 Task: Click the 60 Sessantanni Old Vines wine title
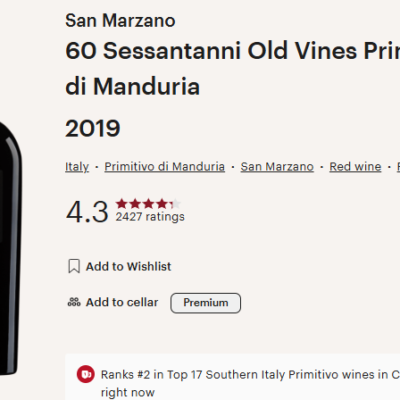pyautogui.click(x=233, y=68)
